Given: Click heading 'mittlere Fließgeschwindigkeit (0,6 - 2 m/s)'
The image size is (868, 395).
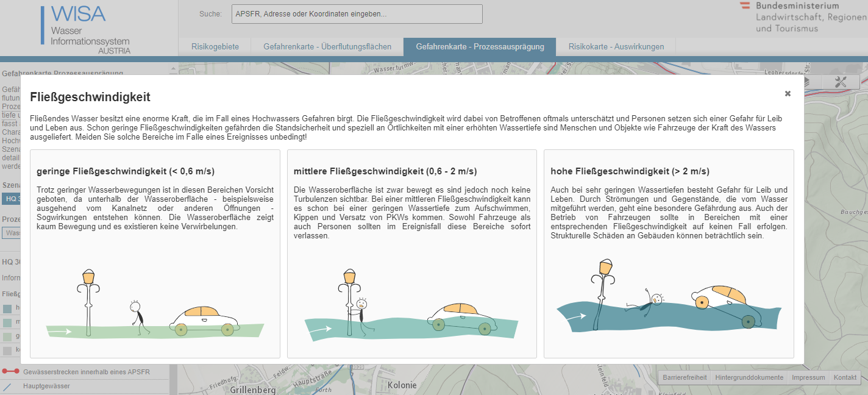Looking at the screenshot, I should pyautogui.click(x=385, y=171).
